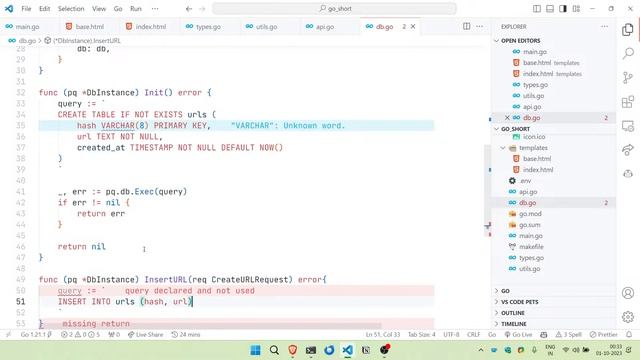
Task: Open the Explorer view in activity bar
Action: coord(628,29)
